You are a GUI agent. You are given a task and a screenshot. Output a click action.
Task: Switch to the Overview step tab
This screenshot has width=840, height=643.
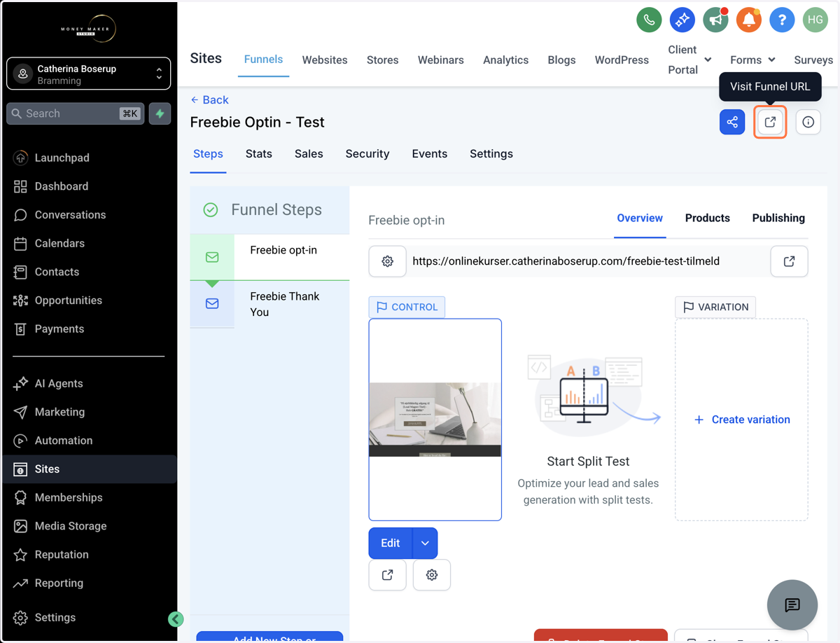640,219
